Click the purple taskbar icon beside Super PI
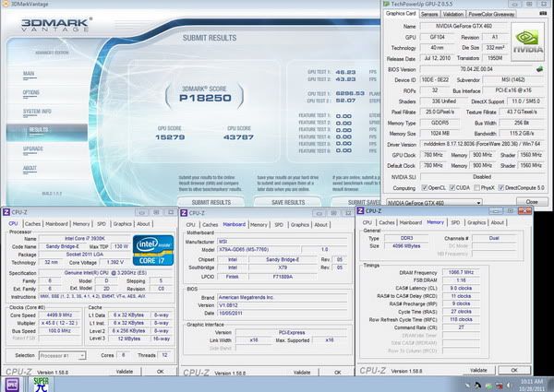The image size is (554, 392). 12,385
